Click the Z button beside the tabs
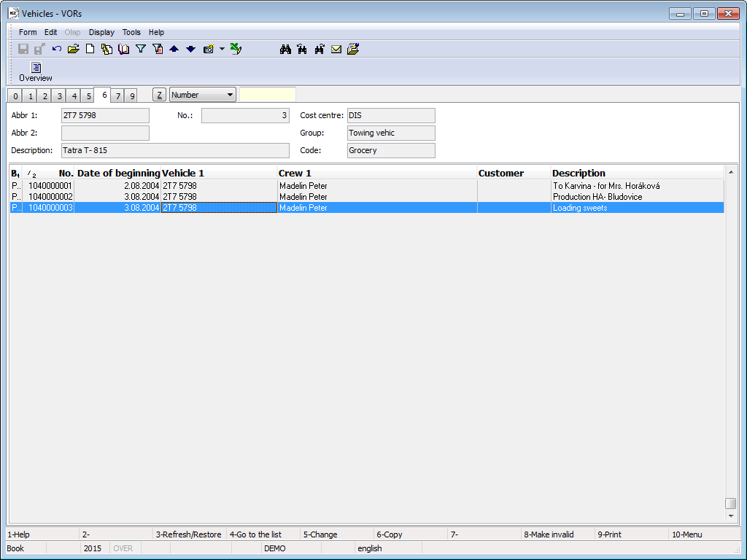The width and height of the screenshot is (747, 560). tap(160, 95)
